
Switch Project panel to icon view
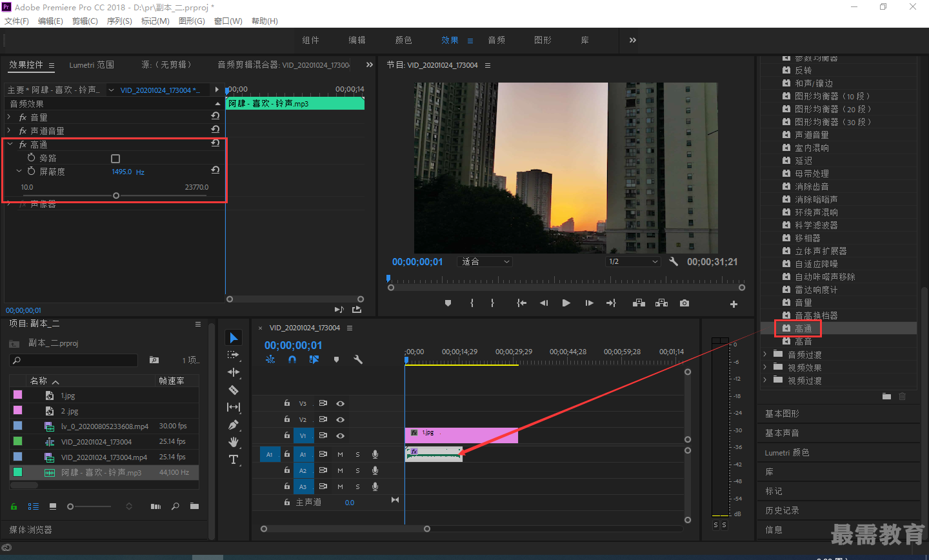coord(53,506)
